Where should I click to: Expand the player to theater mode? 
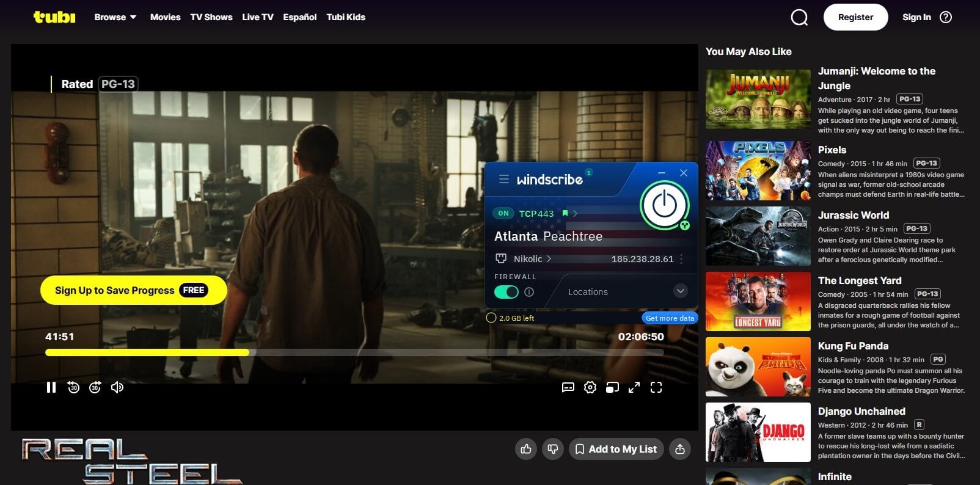tap(634, 387)
